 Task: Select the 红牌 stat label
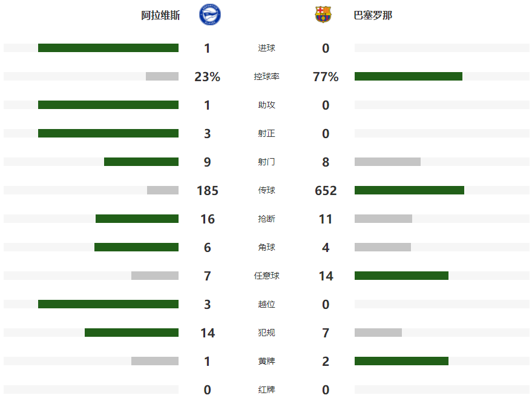(266, 389)
